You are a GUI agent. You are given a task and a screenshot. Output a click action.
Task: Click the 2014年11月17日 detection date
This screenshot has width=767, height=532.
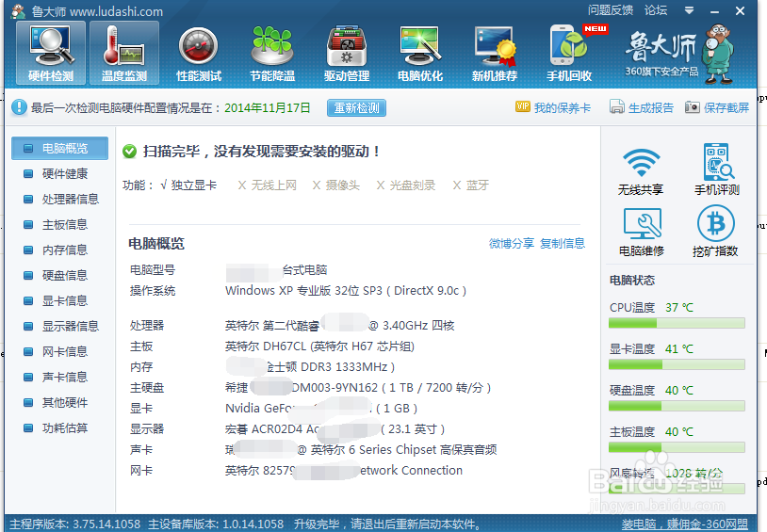click(267, 108)
